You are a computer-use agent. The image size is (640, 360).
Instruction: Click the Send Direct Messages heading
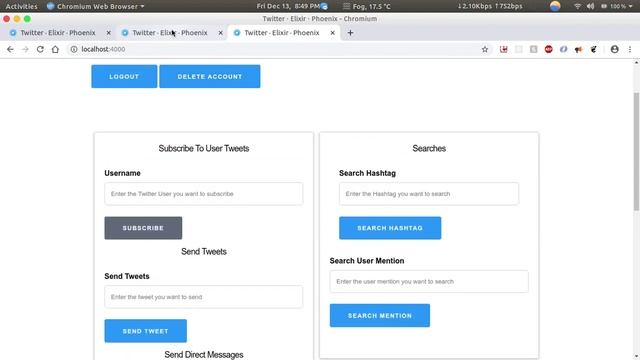click(204, 355)
